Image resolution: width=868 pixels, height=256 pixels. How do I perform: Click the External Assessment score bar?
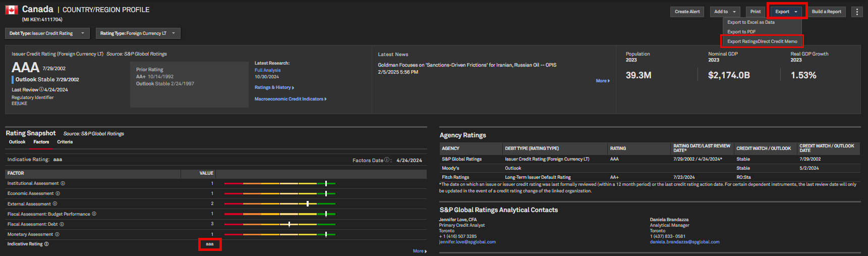pos(280,204)
